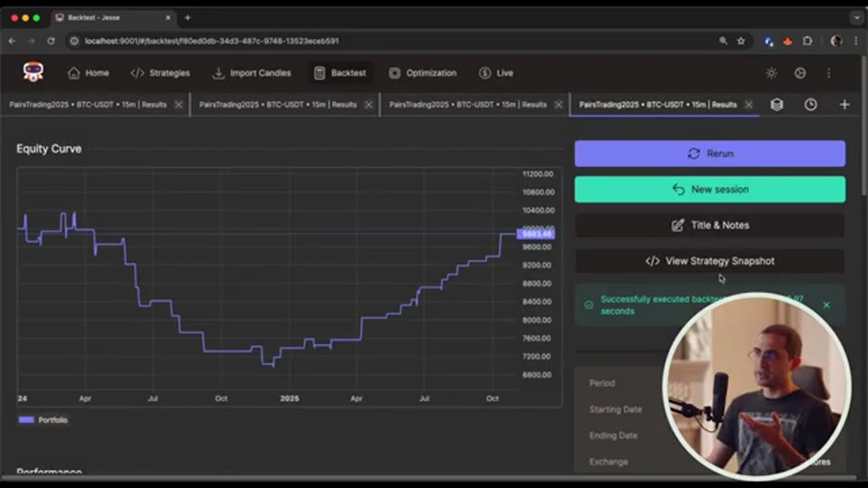This screenshot has width=868, height=488.
Task: Open a new browser tab
Action: pyautogui.click(x=188, y=18)
